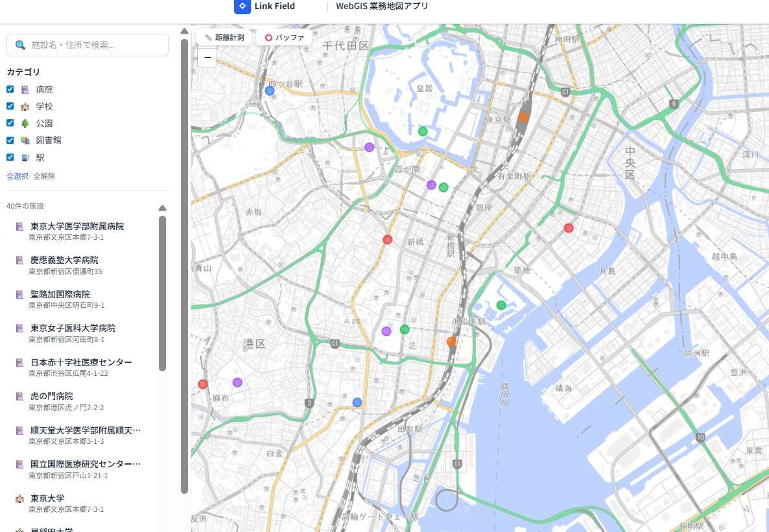Image resolution: width=769 pixels, height=532 pixels.
Task: Zoom out the map with the minus button
Action: (x=207, y=58)
